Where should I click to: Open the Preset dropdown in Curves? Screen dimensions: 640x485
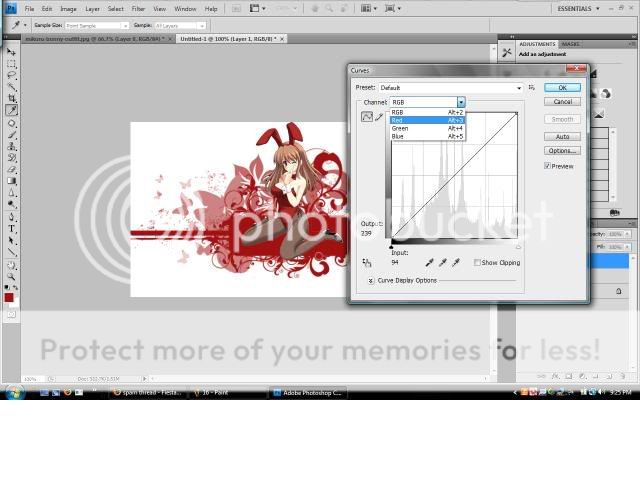[x=451, y=88]
